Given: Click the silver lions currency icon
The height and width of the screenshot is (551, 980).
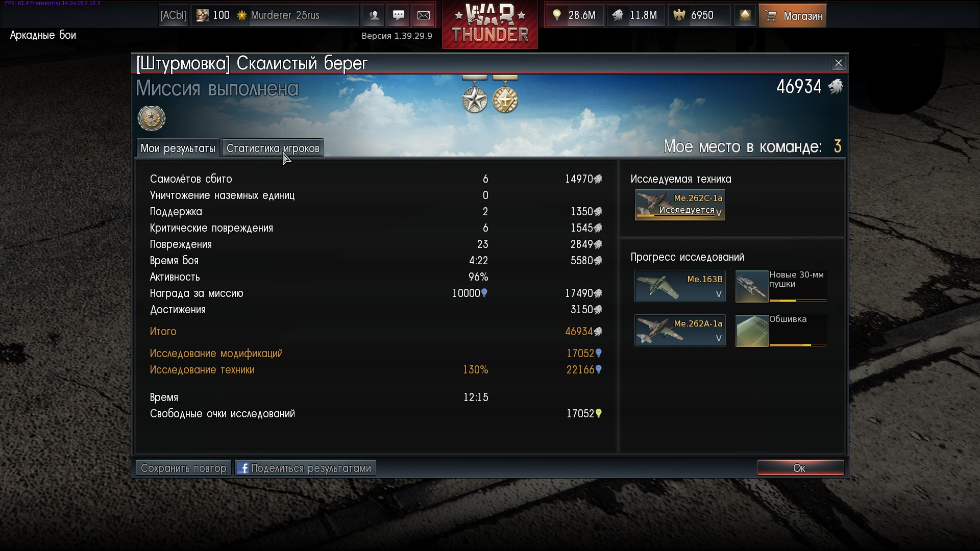Looking at the screenshot, I should [618, 15].
